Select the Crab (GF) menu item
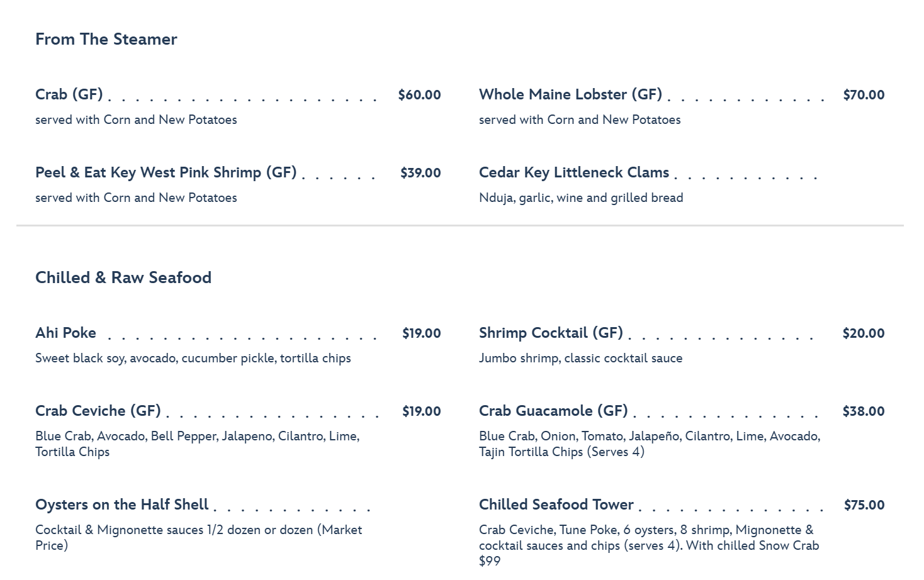 point(69,94)
